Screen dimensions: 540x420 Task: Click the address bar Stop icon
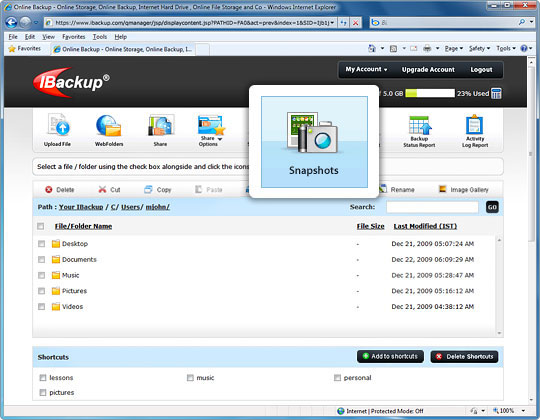pos(355,23)
